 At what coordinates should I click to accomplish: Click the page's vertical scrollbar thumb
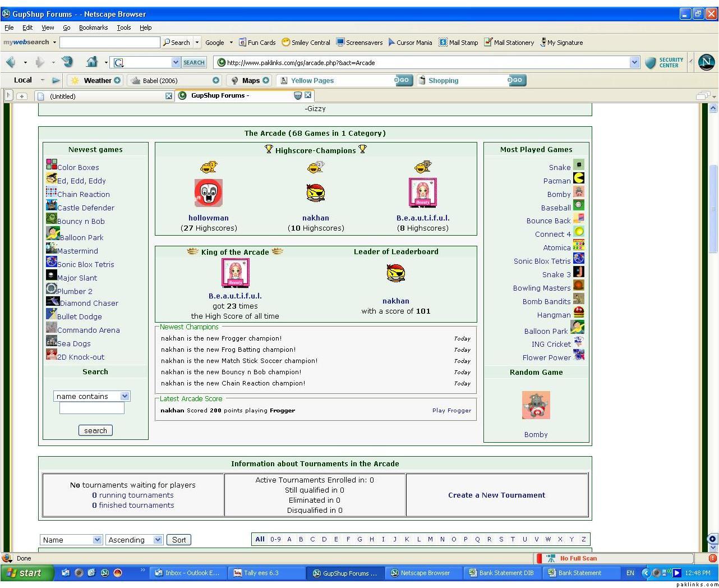point(713,208)
